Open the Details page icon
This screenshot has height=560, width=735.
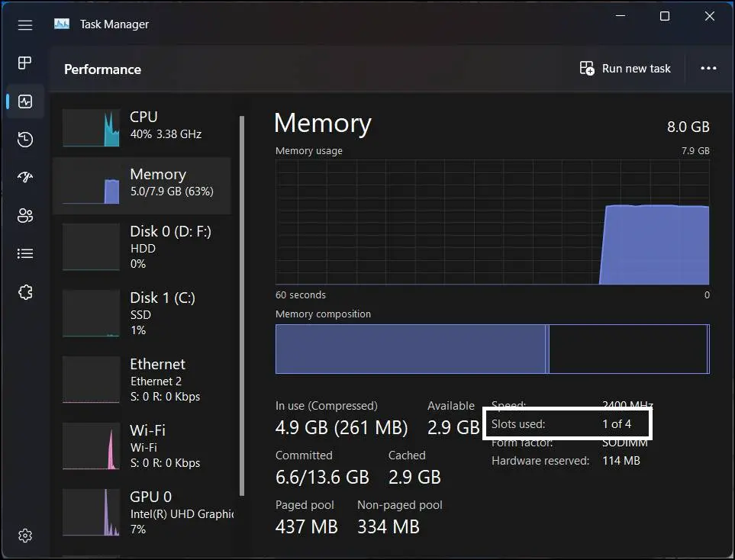click(x=25, y=253)
